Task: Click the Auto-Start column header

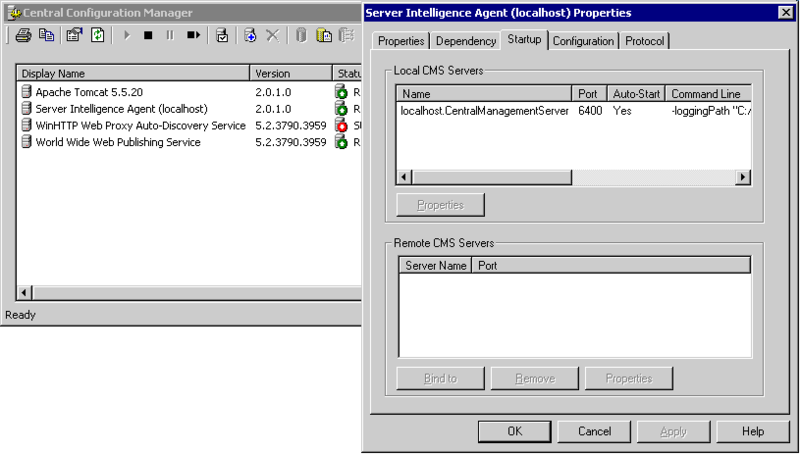Action: coord(636,94)
